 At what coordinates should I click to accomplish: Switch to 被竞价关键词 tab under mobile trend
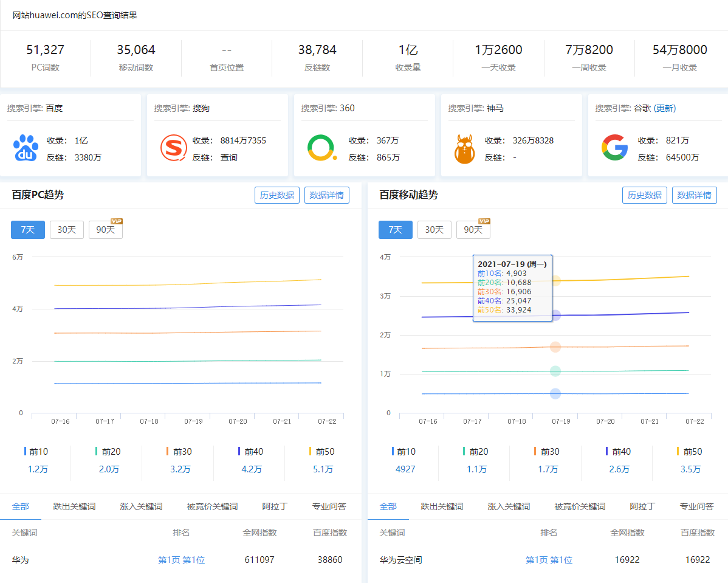point(580,506)
